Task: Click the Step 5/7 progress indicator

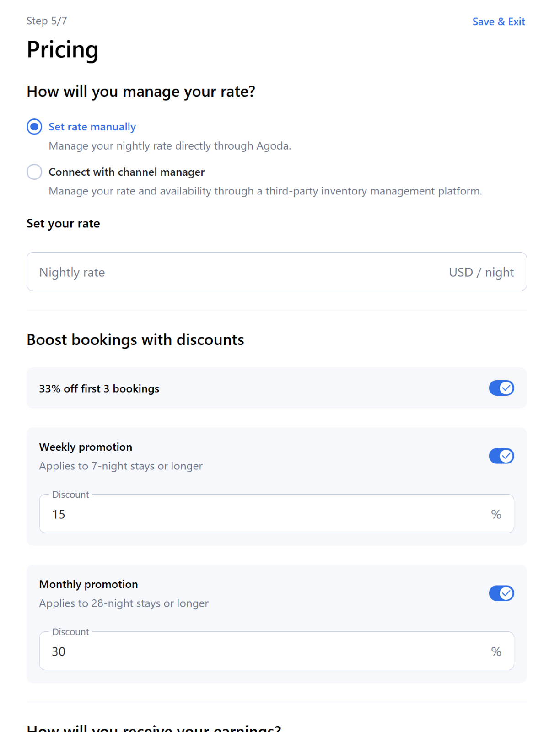Action: click(47, 21)
